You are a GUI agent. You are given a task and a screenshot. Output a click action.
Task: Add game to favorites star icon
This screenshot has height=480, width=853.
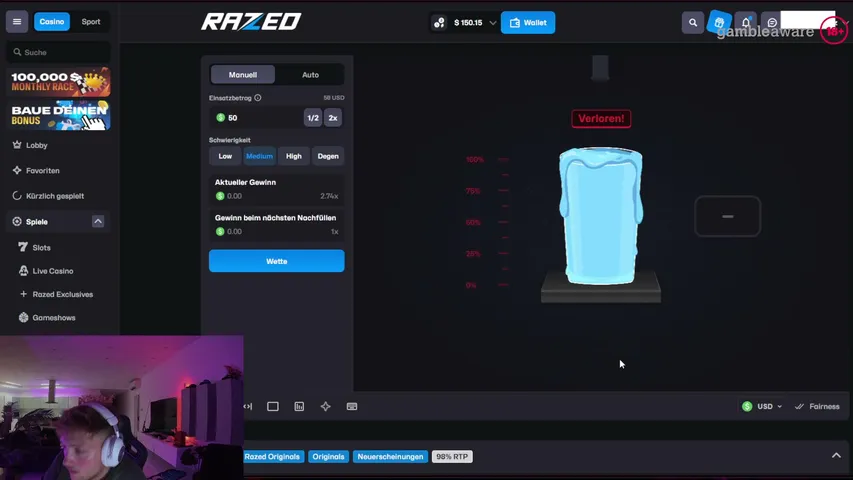(x=325, y=407)
